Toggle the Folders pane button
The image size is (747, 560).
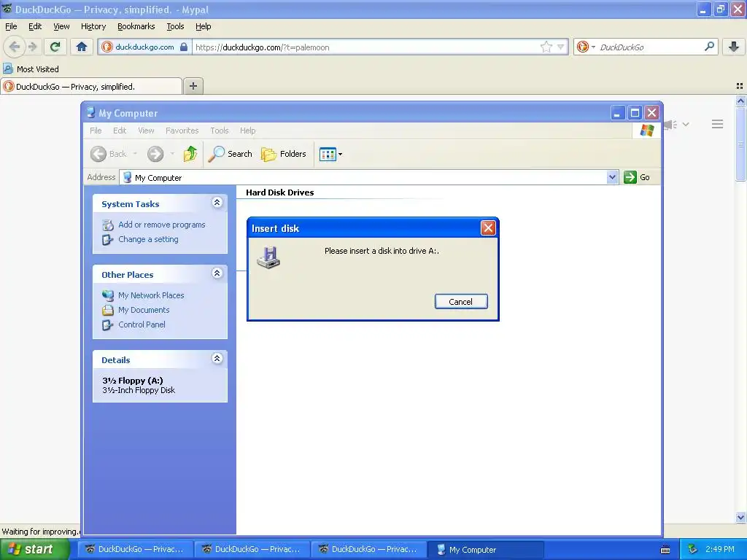[x=284, y=154]
